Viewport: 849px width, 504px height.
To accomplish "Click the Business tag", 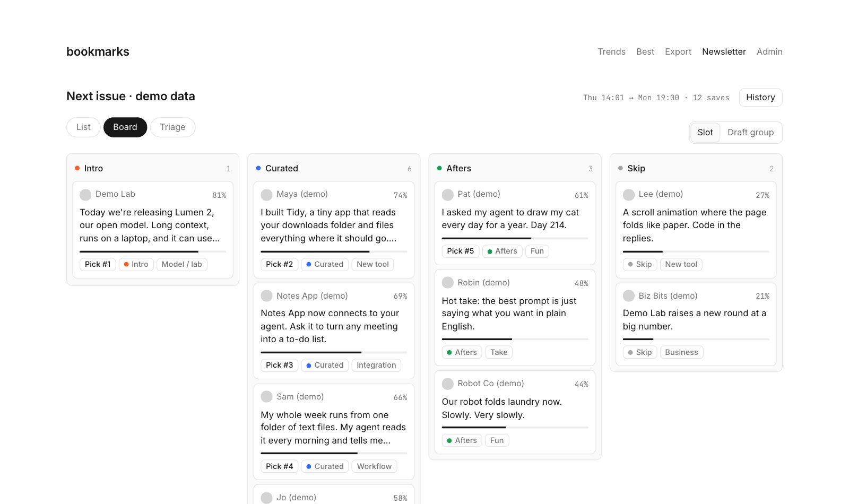I will [681, 352].
